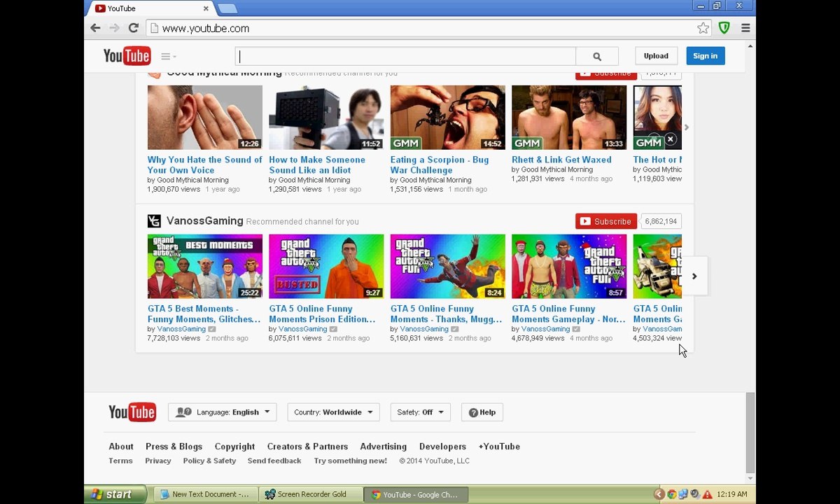
Task: Open the Press & Blogs link
Action: point(174,447)
